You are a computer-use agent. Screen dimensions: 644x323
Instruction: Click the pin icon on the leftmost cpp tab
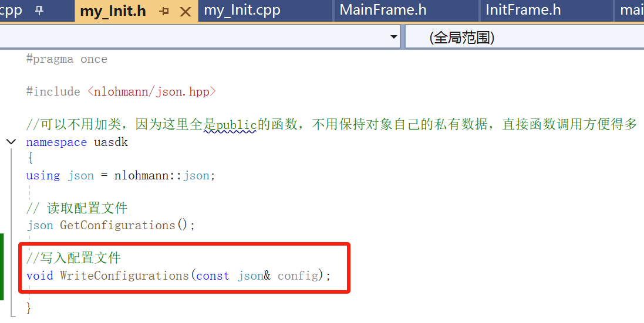[39, 11]
